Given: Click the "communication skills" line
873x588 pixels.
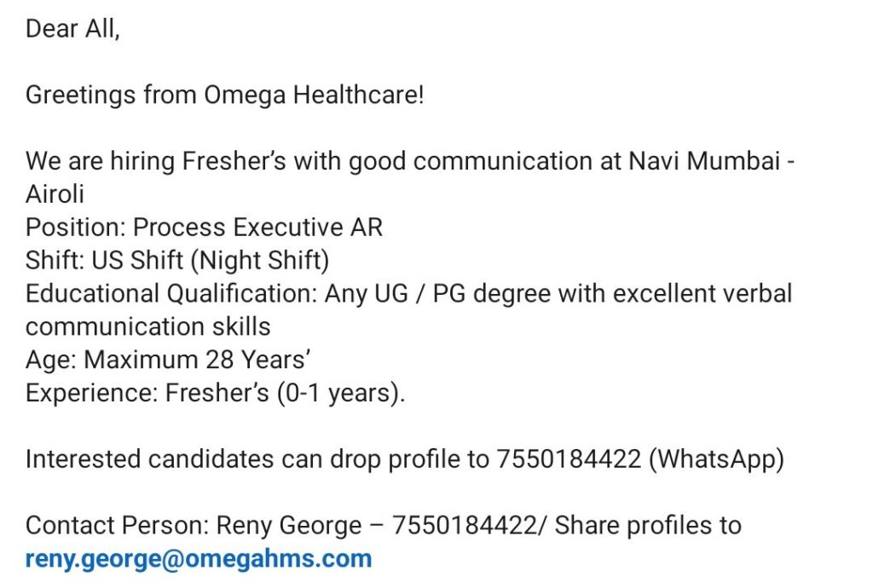Looking at the screenshot, I should tap(147, 327).
